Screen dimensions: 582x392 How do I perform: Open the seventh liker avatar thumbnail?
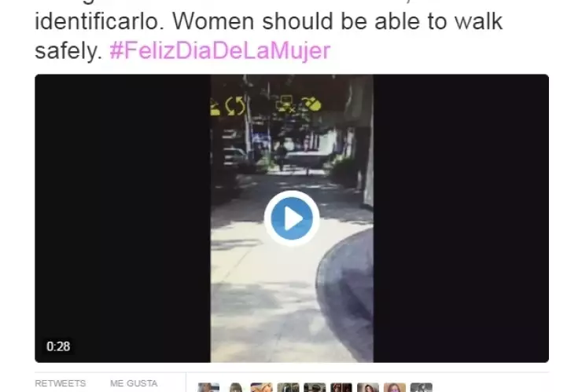368,387
